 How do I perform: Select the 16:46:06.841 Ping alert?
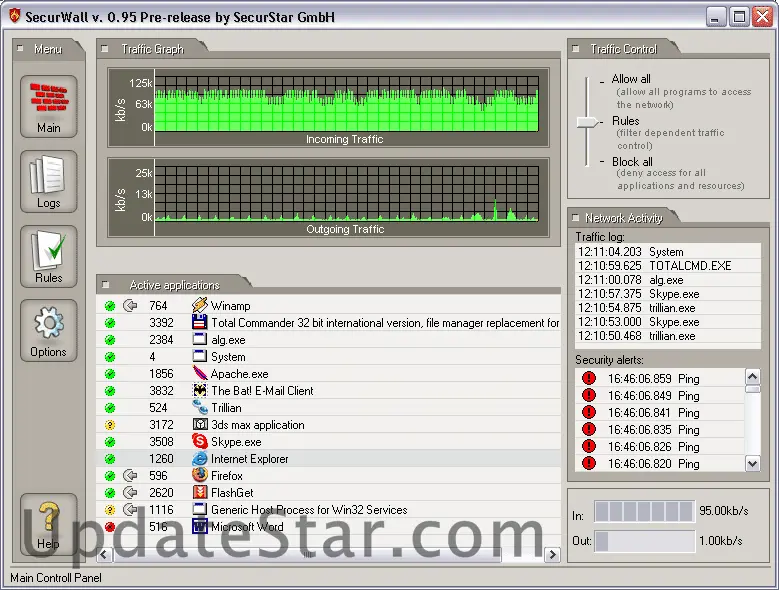coord(660,413)
